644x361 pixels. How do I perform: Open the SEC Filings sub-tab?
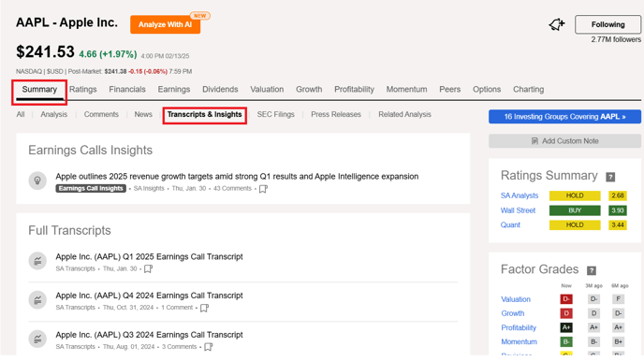pos(275,114)
